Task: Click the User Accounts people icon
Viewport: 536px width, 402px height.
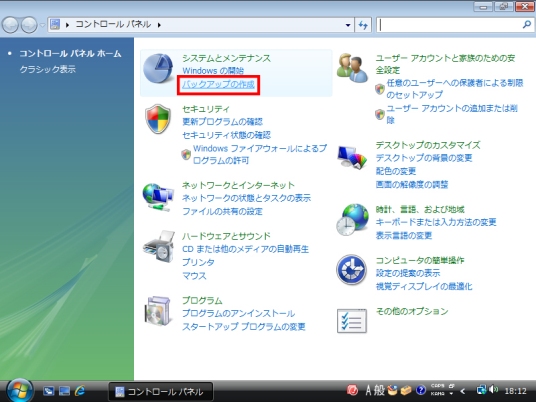Action: [x=352, y=68]
